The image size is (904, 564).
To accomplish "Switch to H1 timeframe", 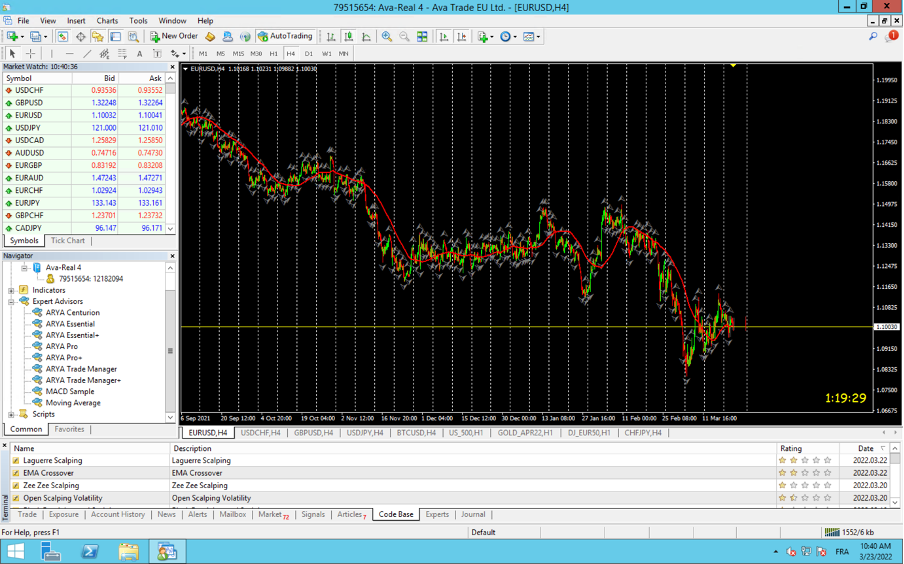I will 273,54.
